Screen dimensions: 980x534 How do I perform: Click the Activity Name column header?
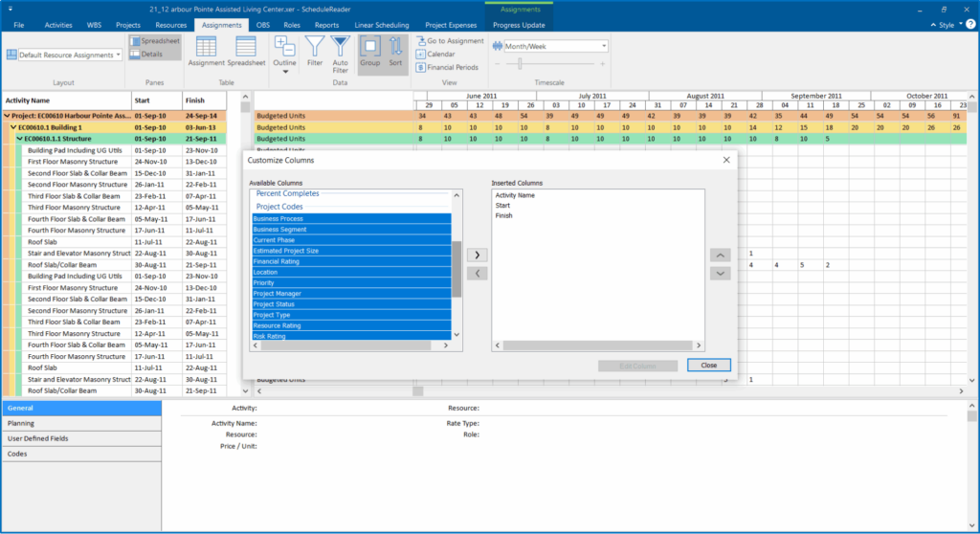click(x=67, y=100)
